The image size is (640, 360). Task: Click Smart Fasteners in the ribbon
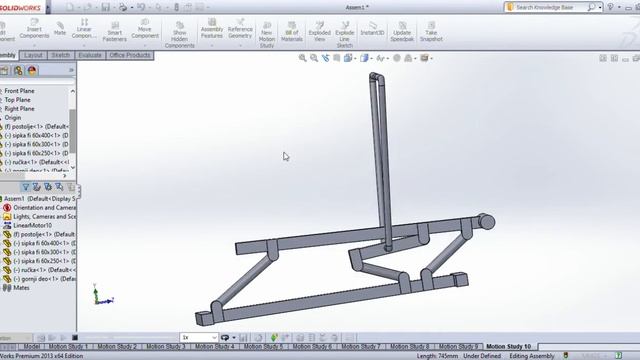point(115,32)
